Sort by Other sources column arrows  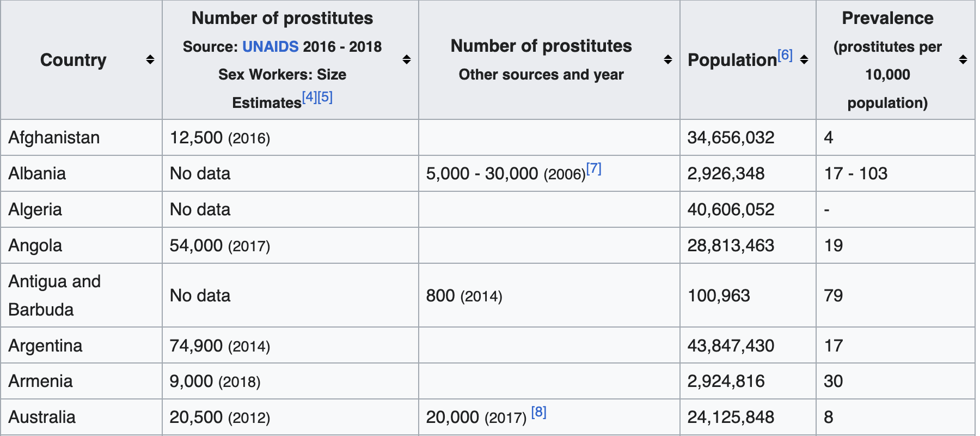pyautogui.click(x=667, y=60)
